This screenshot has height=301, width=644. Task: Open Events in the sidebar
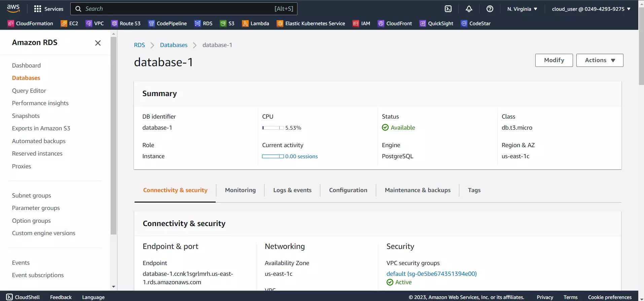click(x=21, y=263)
